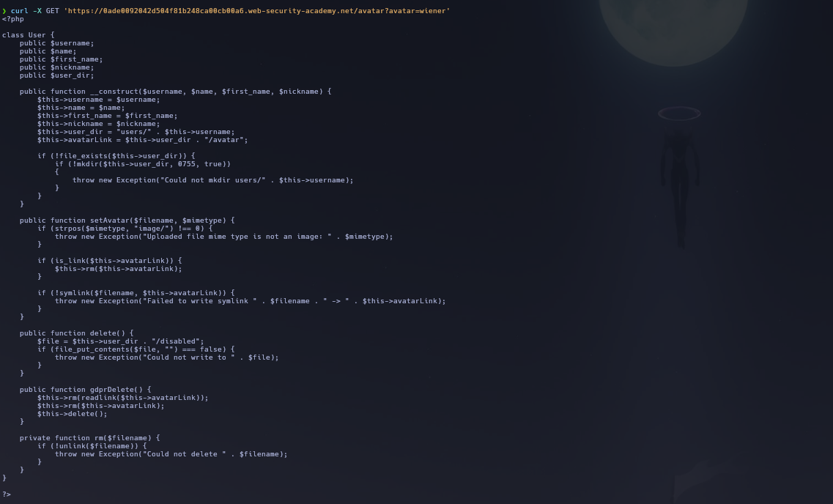
Task: Click 'Uploaded file mime type' exception line
Action: 223,237
